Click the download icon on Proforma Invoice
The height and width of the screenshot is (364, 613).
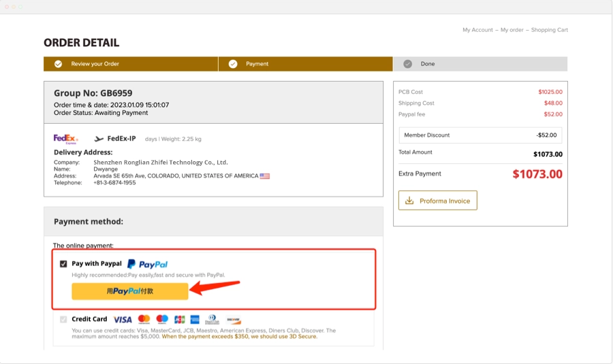point(409,201)
